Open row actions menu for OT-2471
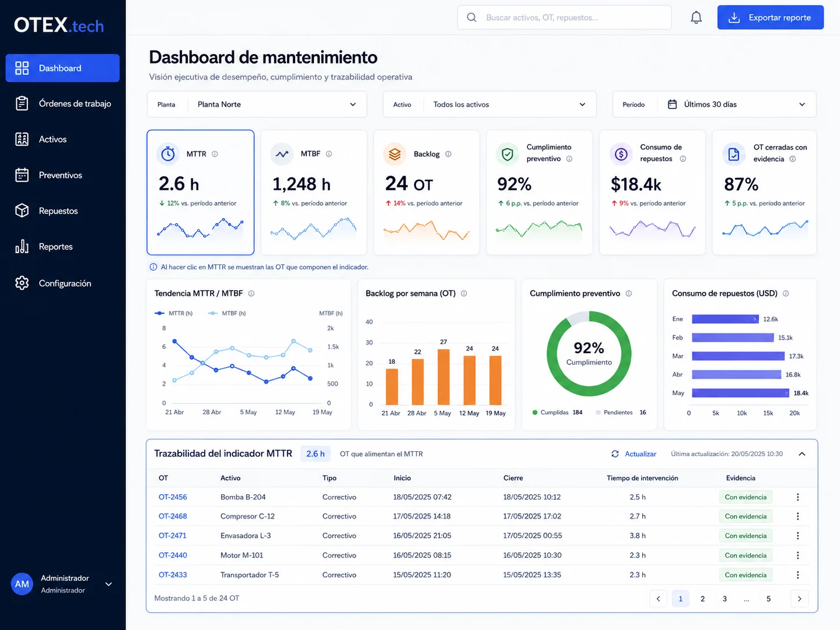840x630 pixels. coord(798,536)
